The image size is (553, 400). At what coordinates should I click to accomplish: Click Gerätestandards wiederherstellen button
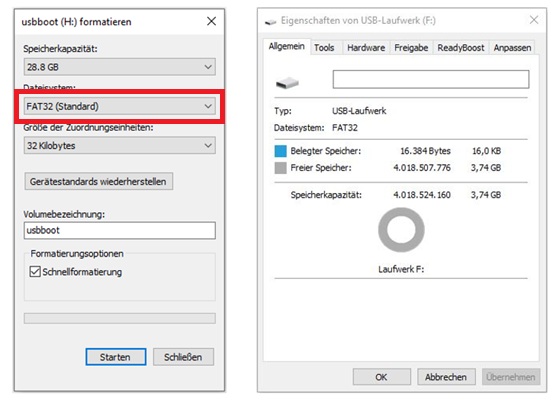click(98, 181)
